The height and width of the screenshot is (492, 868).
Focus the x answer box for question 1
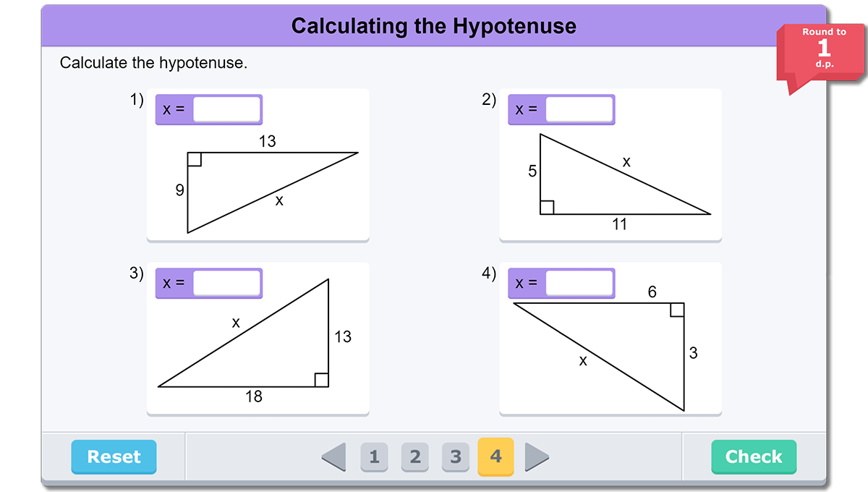(226, 110)
